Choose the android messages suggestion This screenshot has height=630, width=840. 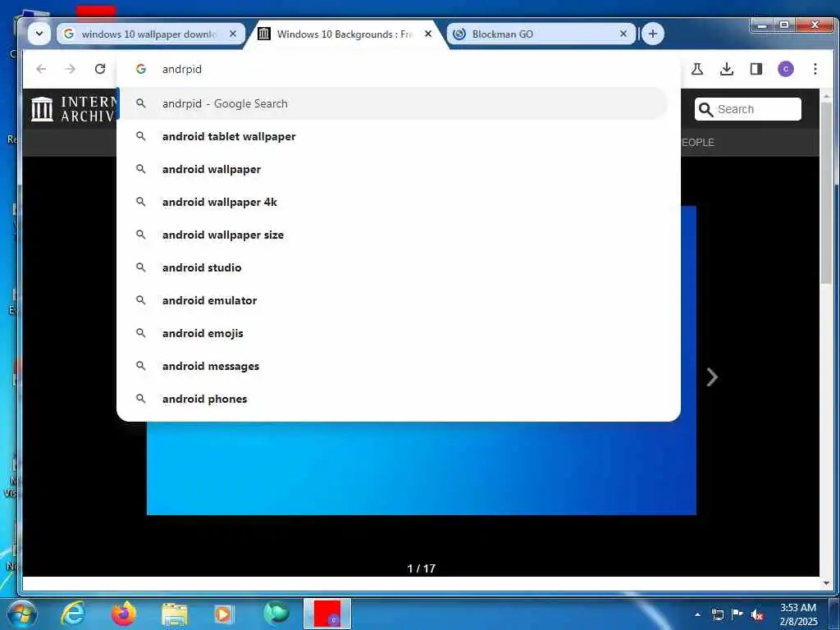393,366
